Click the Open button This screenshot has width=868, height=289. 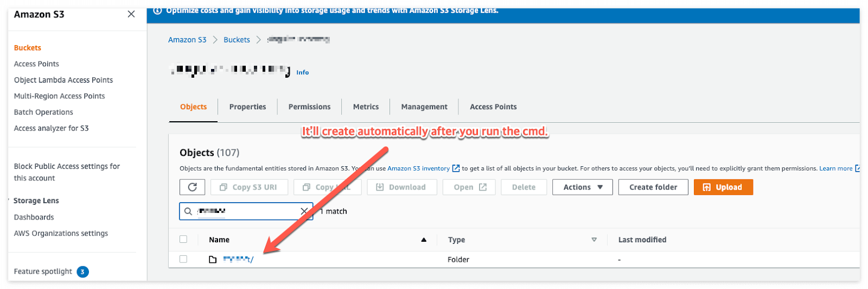click(x=469, y=187)
